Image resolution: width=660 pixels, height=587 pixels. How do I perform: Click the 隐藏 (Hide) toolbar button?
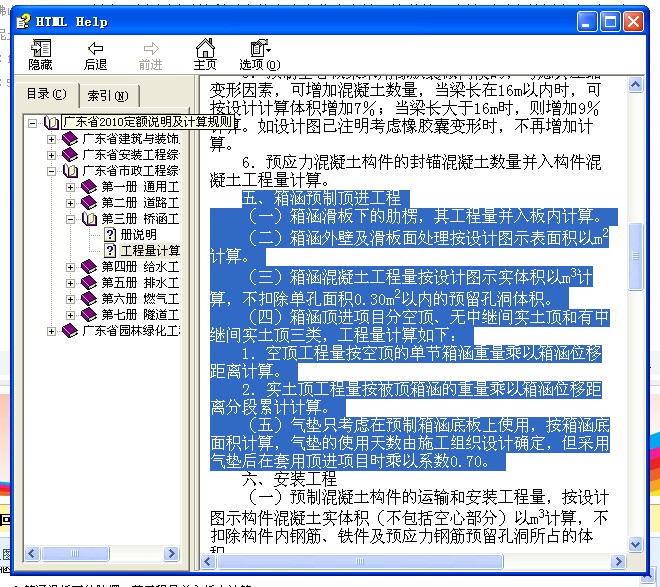tap(40, 55)
